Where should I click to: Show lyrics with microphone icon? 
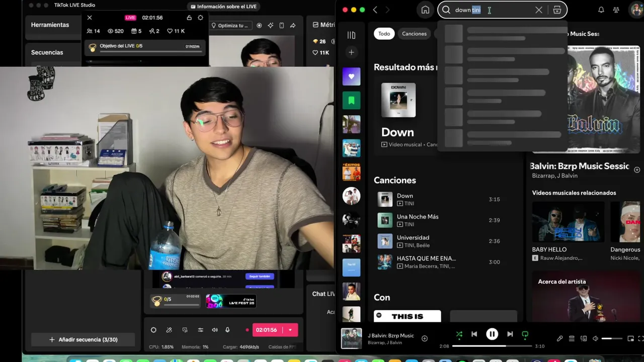click(559, 338)
